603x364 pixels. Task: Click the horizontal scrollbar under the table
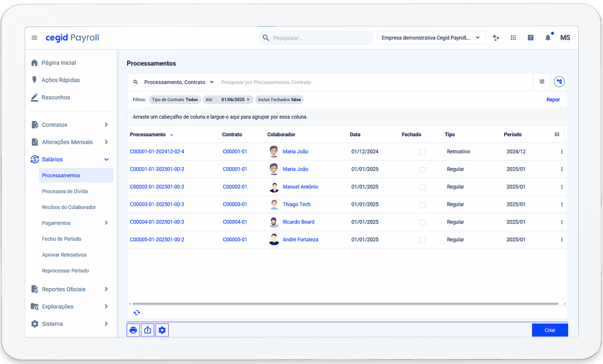pos(345,304)
